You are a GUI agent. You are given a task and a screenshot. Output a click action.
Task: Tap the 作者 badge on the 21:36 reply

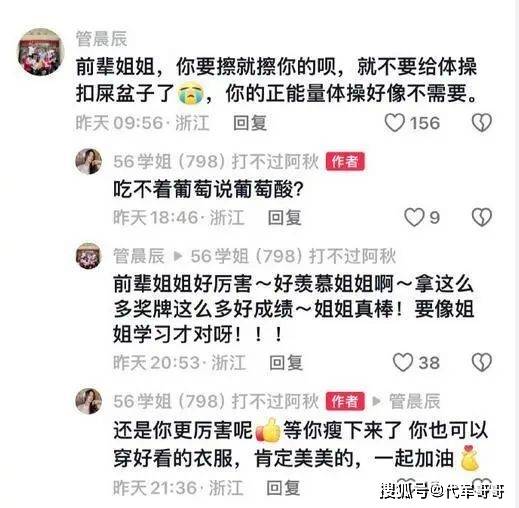pyautogui.click(x=345, y=401)
